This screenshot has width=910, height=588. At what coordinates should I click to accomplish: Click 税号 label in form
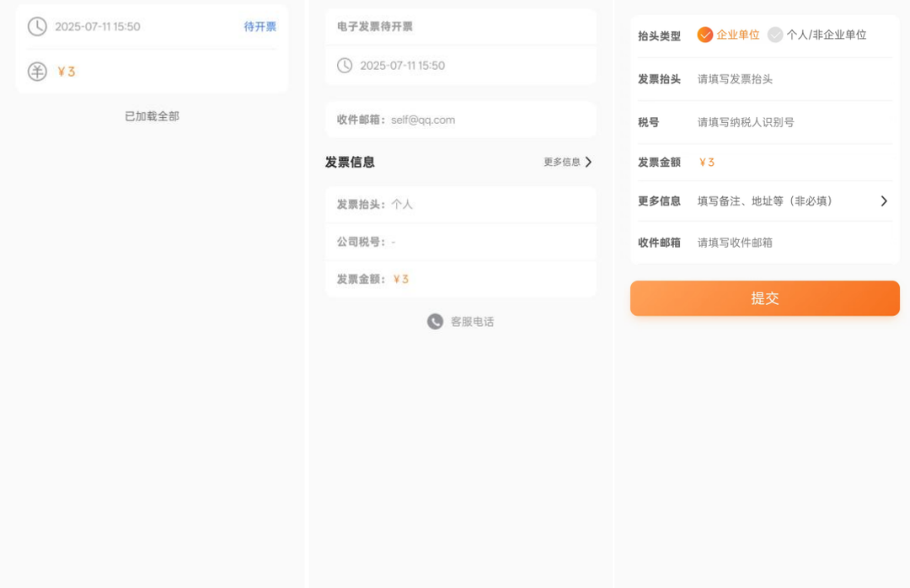coord(648,122)
